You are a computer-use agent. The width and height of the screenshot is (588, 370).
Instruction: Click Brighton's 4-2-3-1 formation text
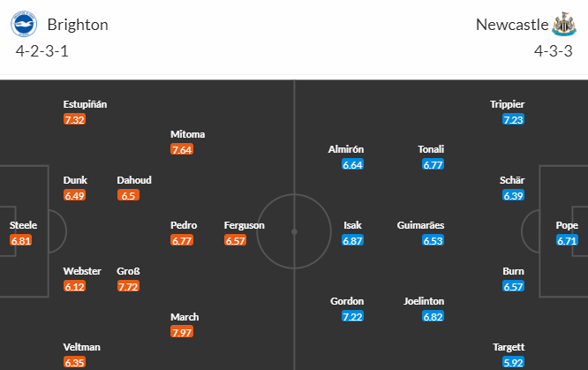pyautogui.click(x=42, y=51)
